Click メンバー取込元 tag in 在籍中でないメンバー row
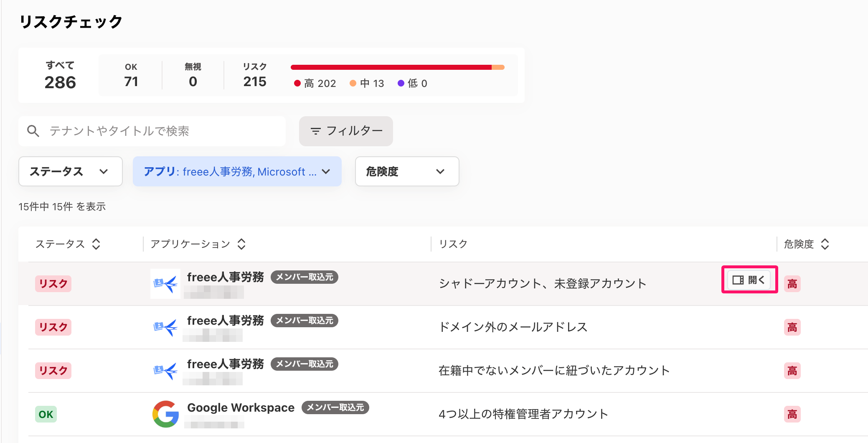The height and width of the screenshot is (443, 868). point(305,364)
